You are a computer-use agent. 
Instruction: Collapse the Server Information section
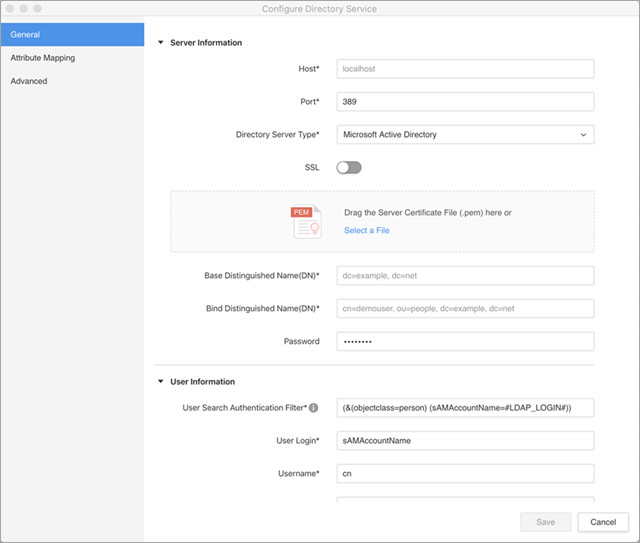[161, 43]
